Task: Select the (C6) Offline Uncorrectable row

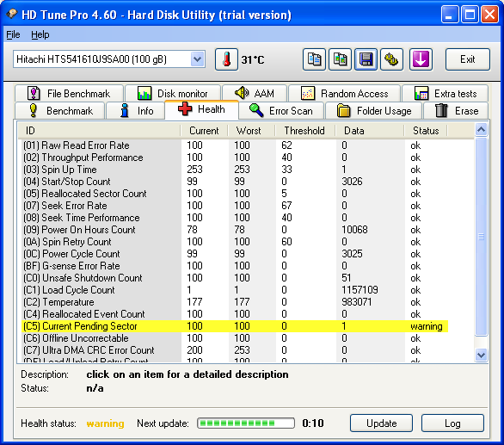Action: pos(235,338)
